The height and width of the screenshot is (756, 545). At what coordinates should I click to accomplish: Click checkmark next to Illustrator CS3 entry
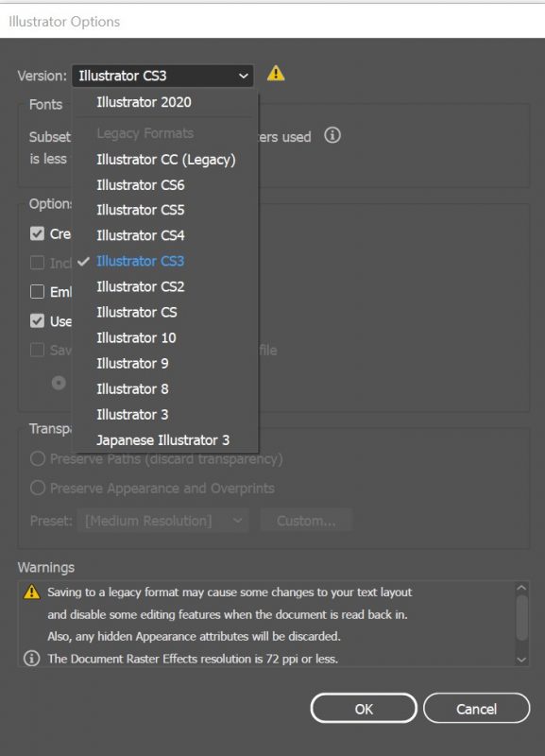pyautogui.click(x=83, y=262)
